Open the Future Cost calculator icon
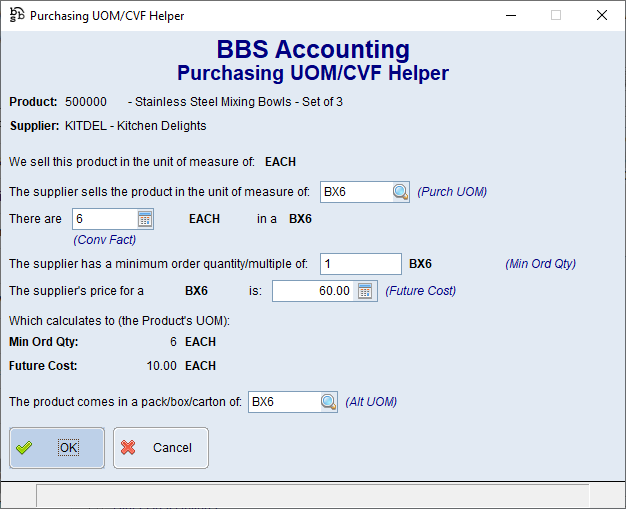626x509 pixels. [364, 291]
